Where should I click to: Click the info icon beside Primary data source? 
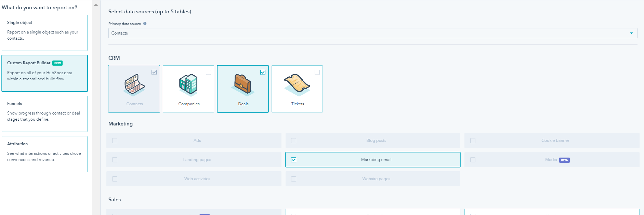[145, 24]
